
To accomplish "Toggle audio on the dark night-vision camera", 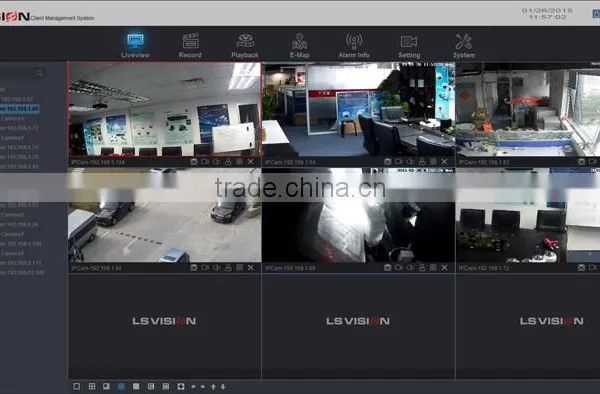I will (410, 268).
